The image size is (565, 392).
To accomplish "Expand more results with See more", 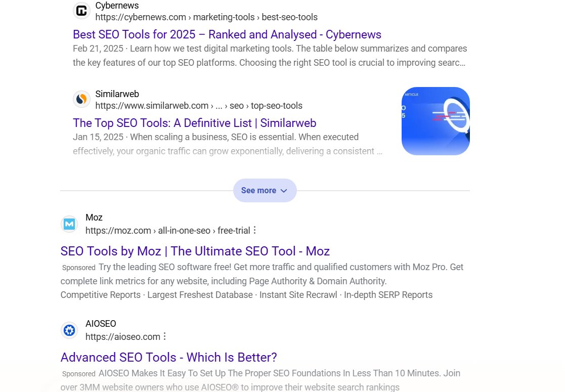I will point(259,191).
